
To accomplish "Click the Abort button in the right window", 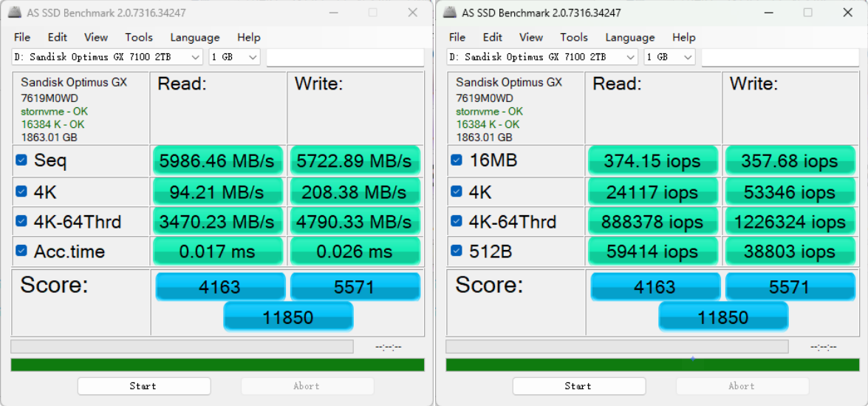I will (x=742, y=386).
